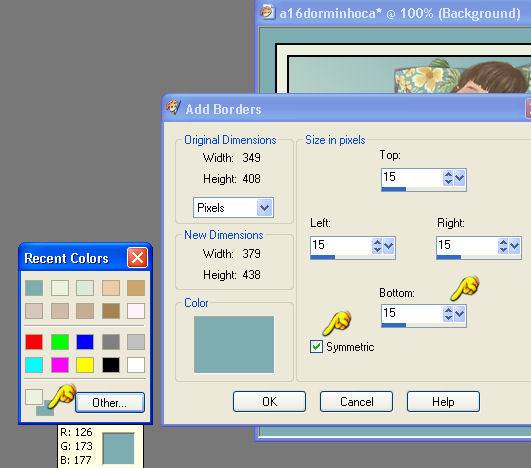Open Other... color picker
The image size is (531, 468).
click(110, 403)
